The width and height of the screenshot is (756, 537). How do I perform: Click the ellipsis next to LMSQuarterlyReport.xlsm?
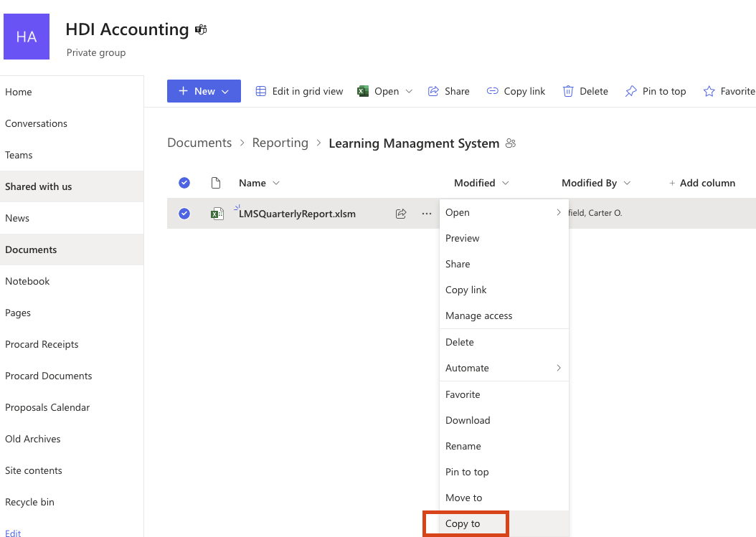tap(427, 213)
